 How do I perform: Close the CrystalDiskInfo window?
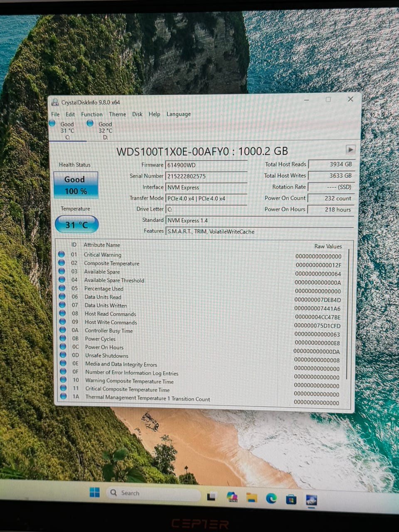350,99
